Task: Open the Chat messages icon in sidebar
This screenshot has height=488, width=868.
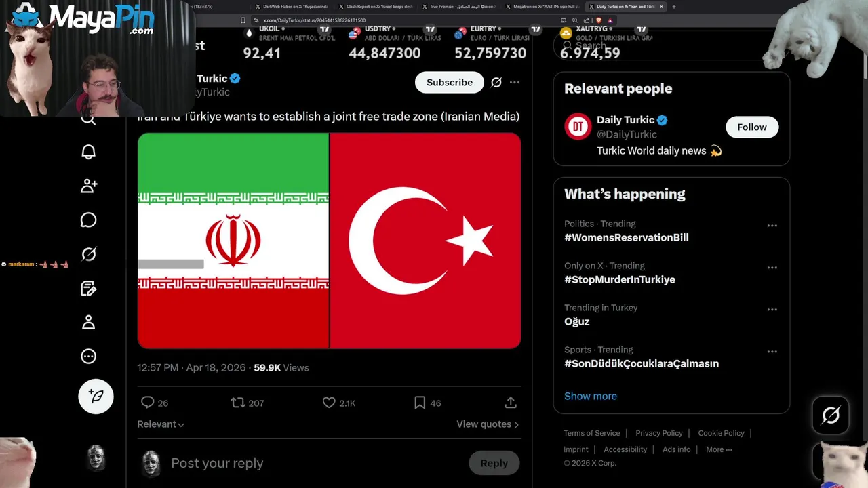Action: (89, 220)
